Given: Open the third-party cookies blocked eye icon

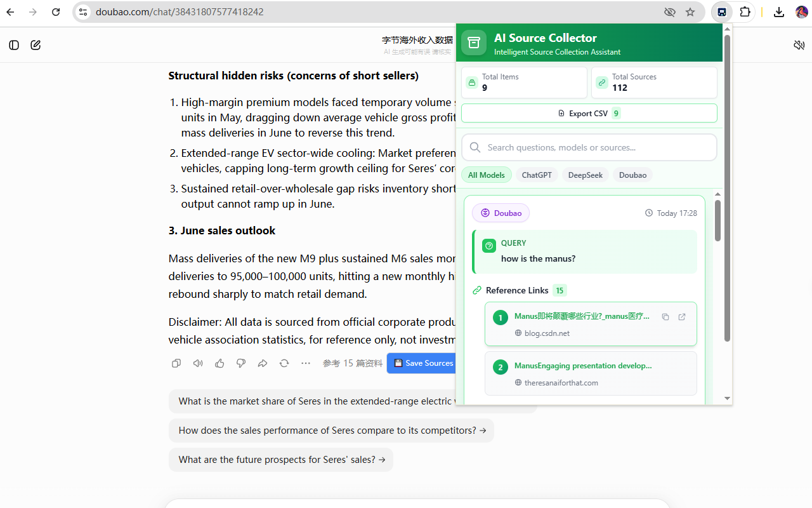Looking at the screenshot, I should point(669,12).
